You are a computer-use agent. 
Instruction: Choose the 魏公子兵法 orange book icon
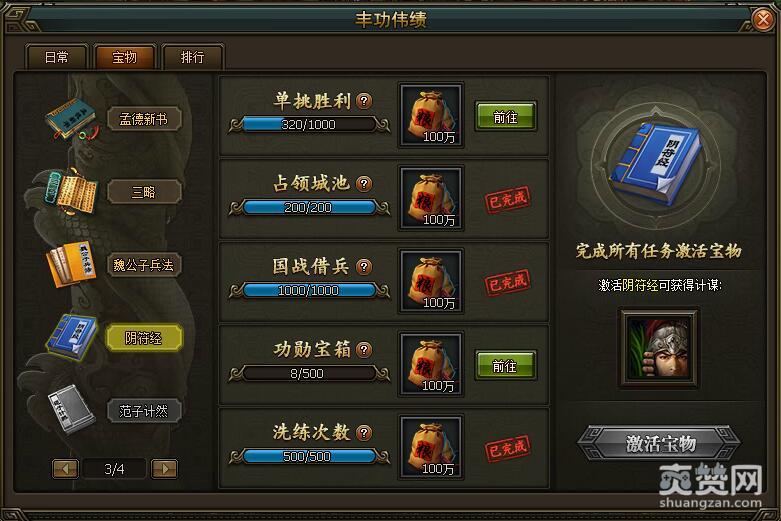pyautogui.click(x=71, y=264)
